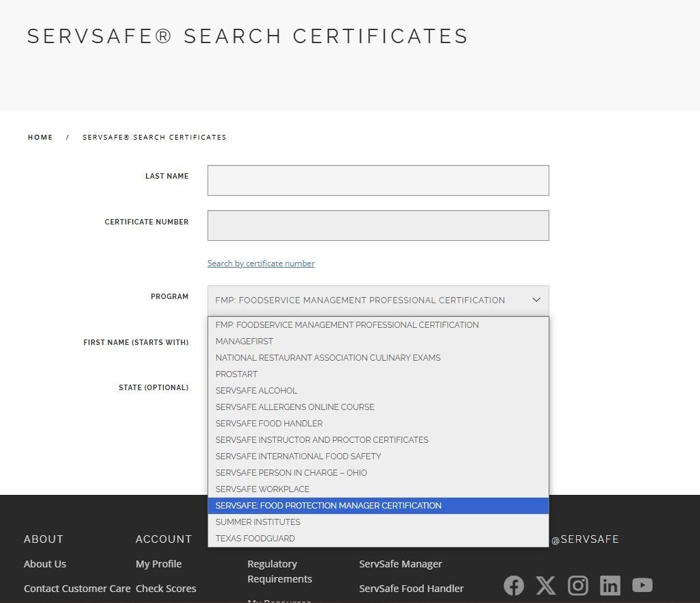
Task: Choose ServSafe Alcohol option in dropdown
Action: tap(256, 391)
